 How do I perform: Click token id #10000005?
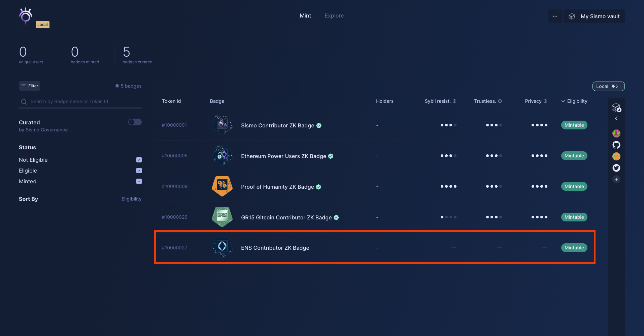(x=175, y=156)
